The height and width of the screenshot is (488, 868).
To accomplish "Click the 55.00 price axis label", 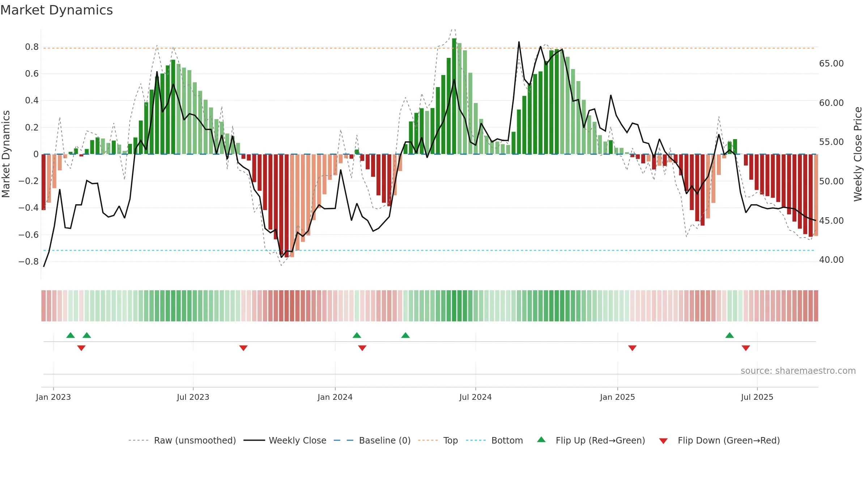I will coord(831,142).
